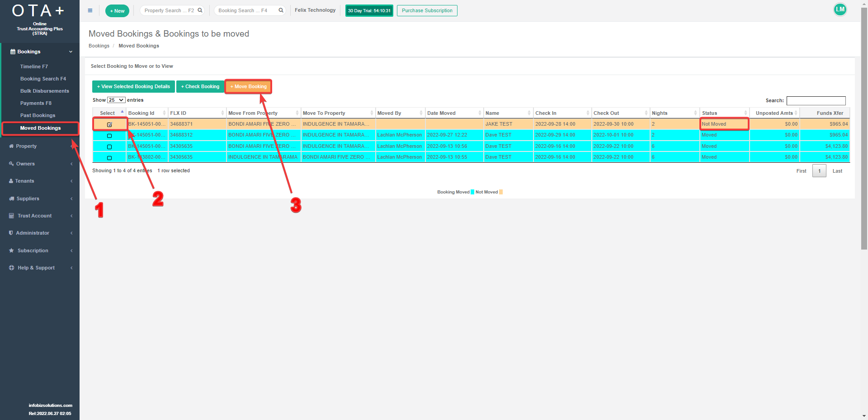Click the Bookings calendar icon in sidebar

(13, 52)
